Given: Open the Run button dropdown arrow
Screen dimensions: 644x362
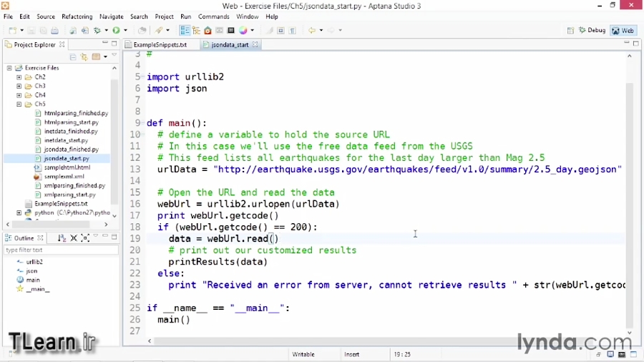Looking at the screenshot, I should click(x=125, y=31).
